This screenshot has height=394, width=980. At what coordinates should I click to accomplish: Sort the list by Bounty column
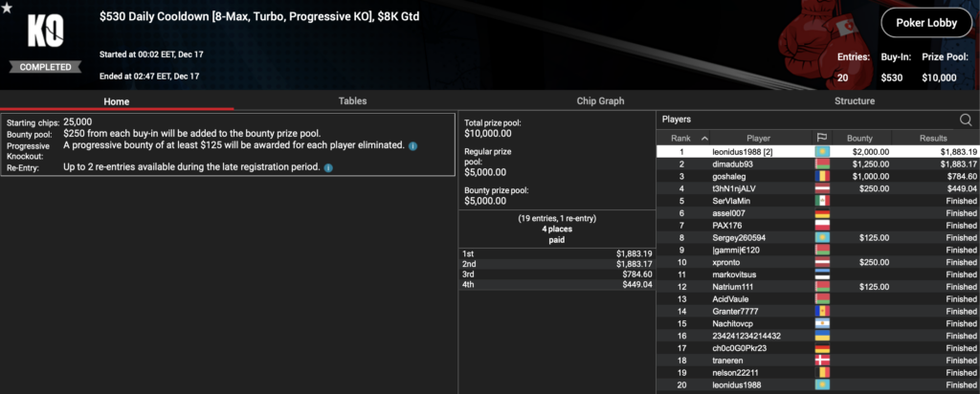coord(859,138)
